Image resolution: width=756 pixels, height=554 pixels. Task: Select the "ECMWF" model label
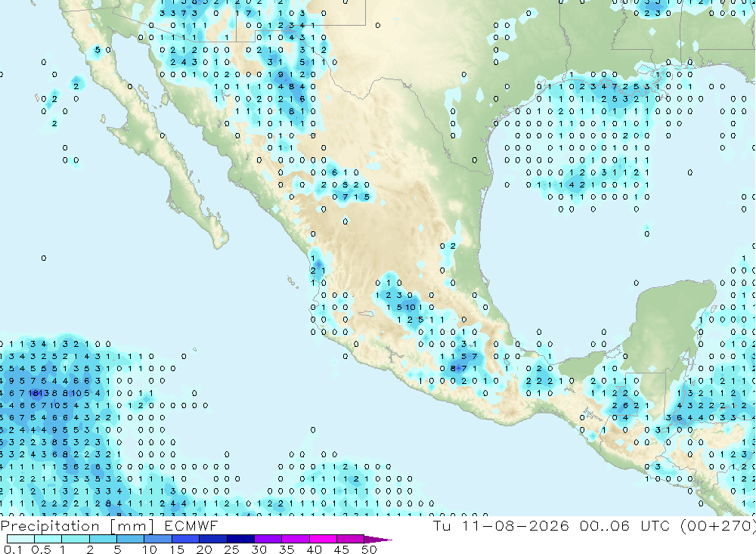(191, 525)
